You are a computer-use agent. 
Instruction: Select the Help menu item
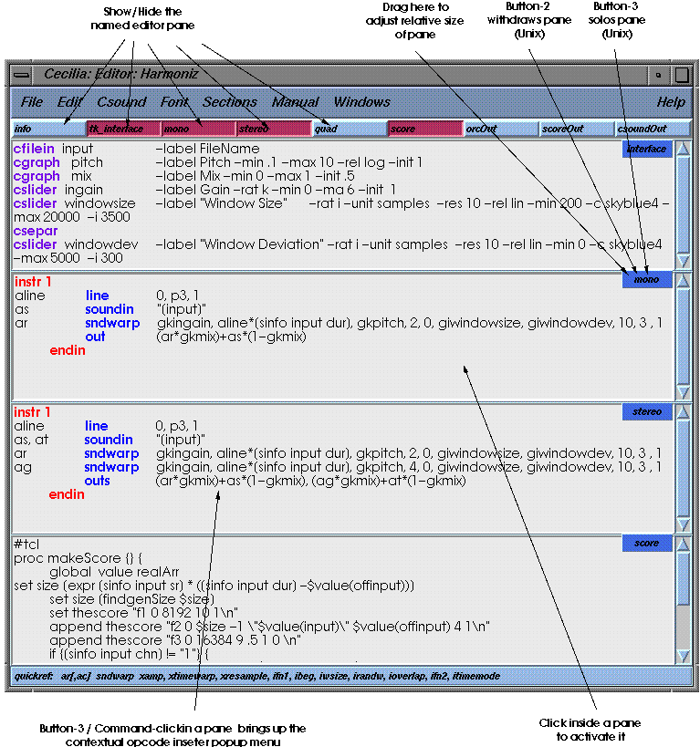pyautogui.click(x=671, y=102)
